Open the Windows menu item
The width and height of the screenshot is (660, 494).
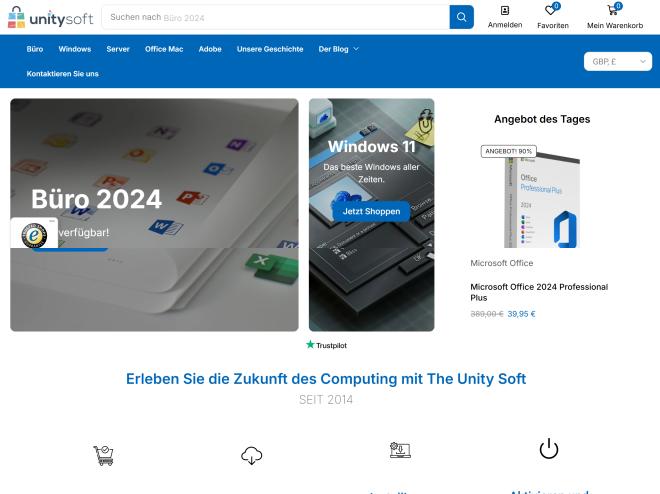point(75,49)
